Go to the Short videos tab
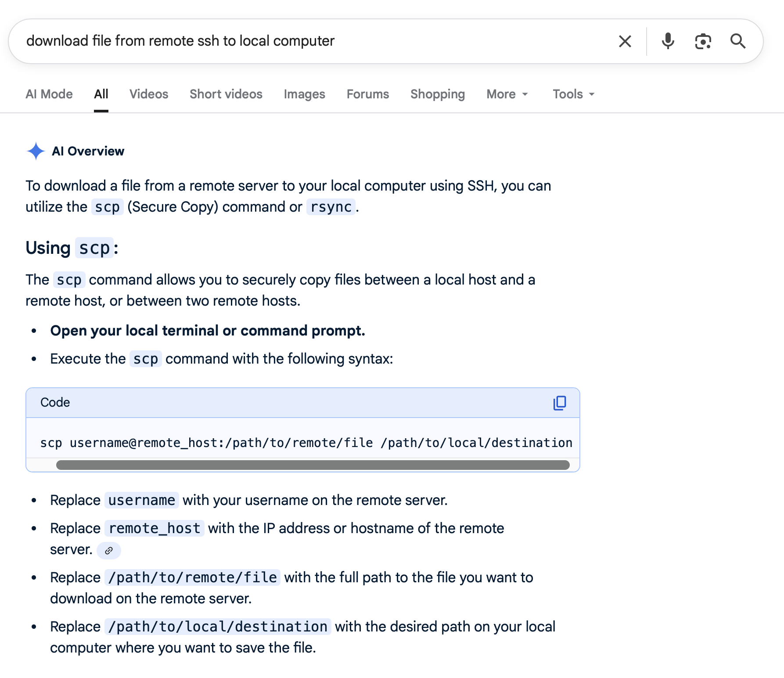 [x=226, y=94]
